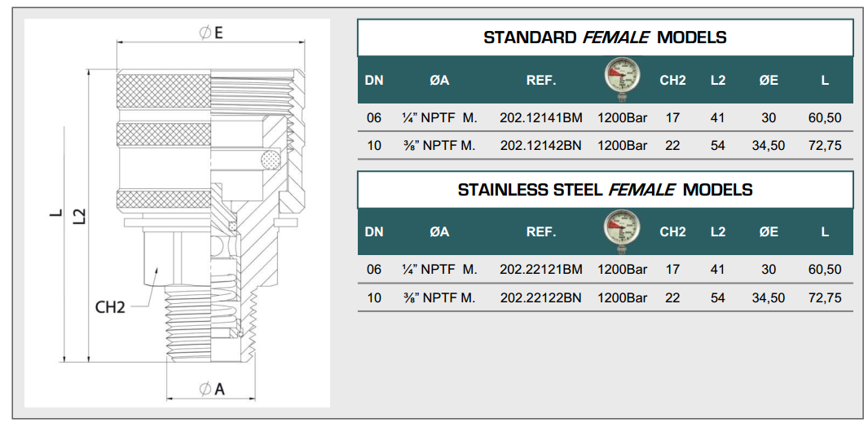The width and height of the screenshot is (868, 427).
Task: Select the STAINLESS STEEL FEMALE MODELS title
Action: click(x=605, y=190)
